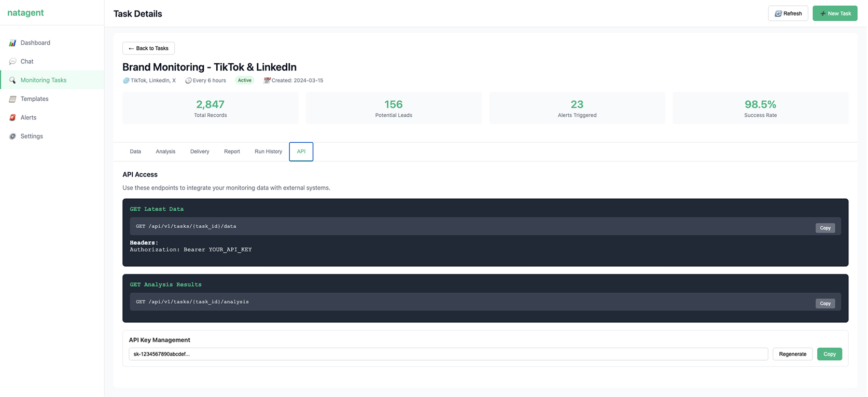Open the Delivery tab
Image resolution: width=868 pixels, height=397 pixels.
200,152
